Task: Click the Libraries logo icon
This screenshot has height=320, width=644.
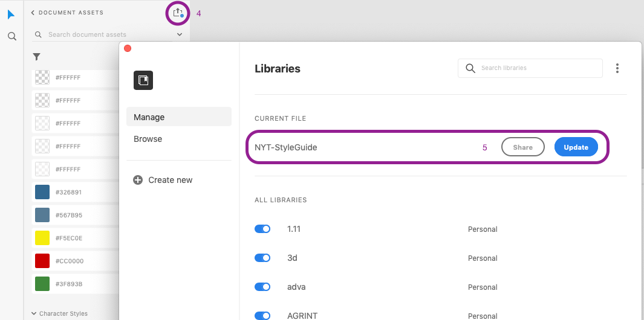Action: (143, 80)
